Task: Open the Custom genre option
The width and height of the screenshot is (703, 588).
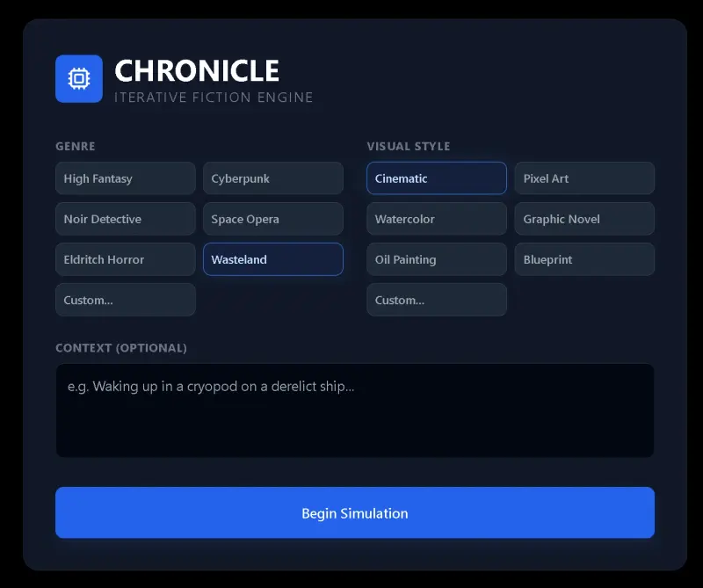Action: click(x=126, y=300)
